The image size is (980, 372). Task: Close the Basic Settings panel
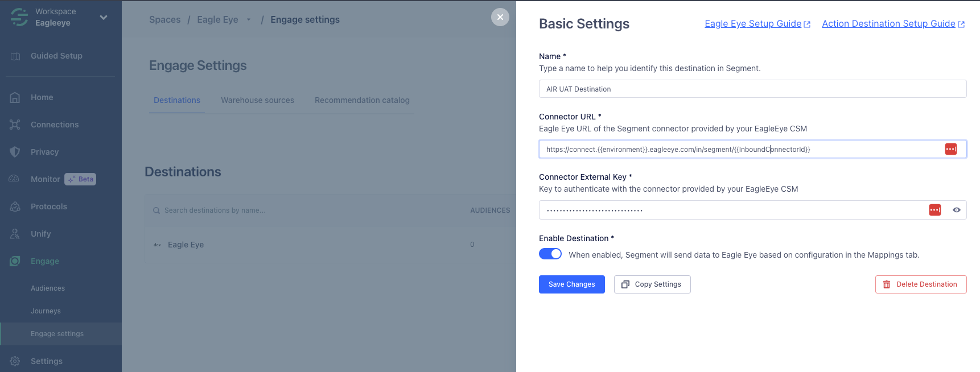click(x=500, y=17)
